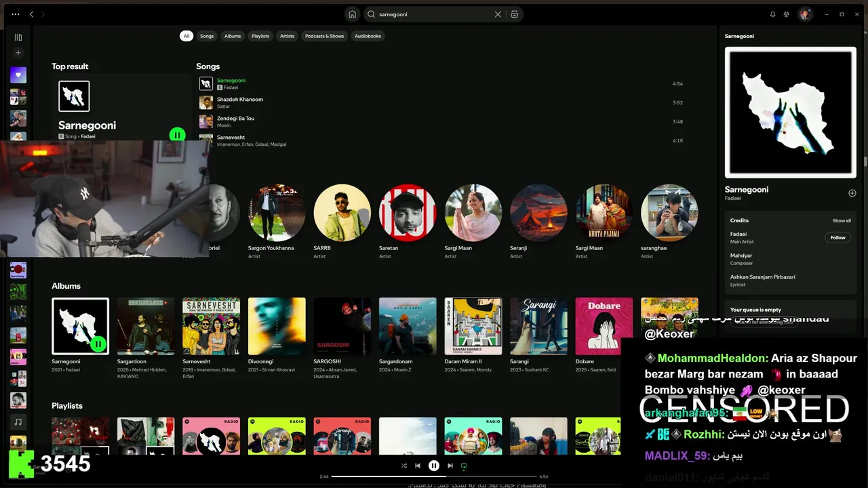Open the Sargardonam album
Screen dimensions: 868x488
pyautogui.click(x=408, y=326)
